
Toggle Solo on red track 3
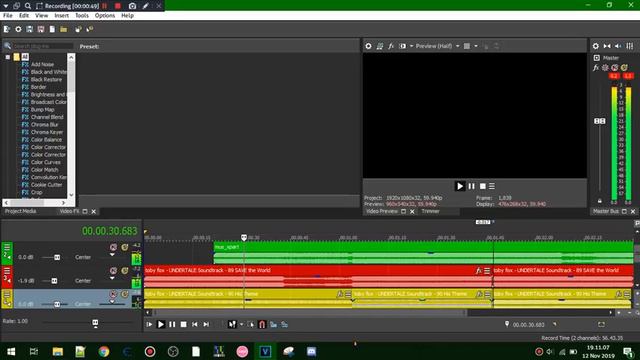124,271
